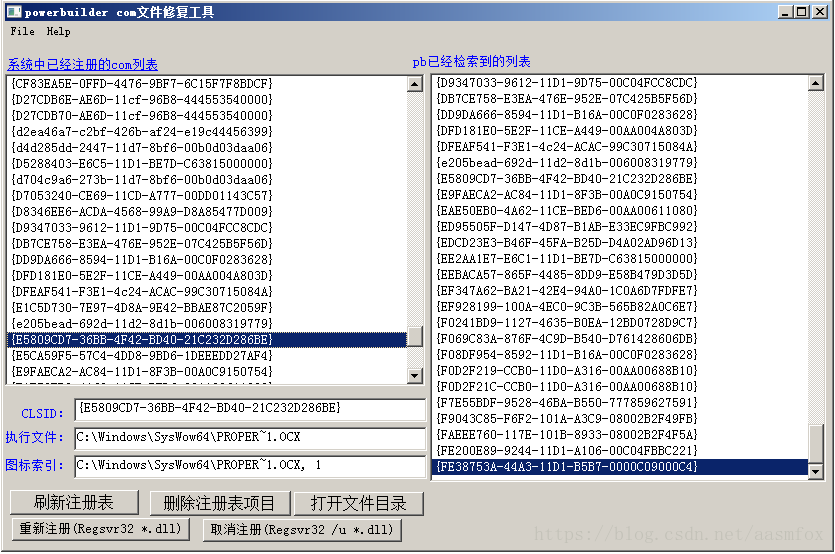
Task: Minimize the powerbuilder com window
Action: (x=785, y=12)
